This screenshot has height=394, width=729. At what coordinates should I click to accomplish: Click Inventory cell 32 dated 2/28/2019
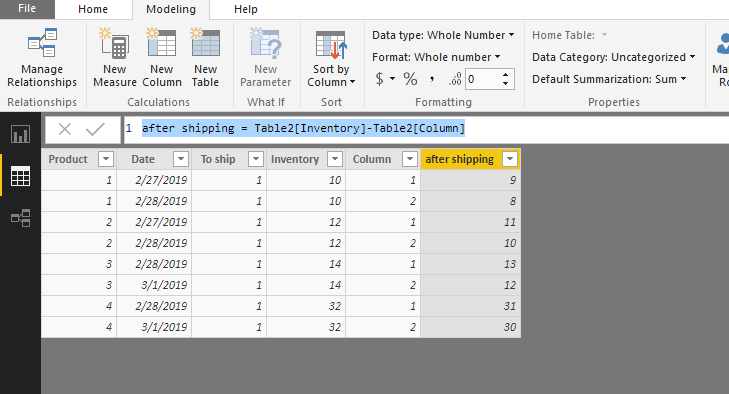point(306,306)
